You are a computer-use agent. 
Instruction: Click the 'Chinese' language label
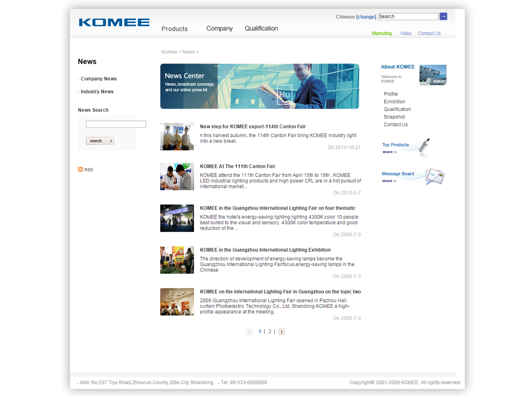coord(345,17)
